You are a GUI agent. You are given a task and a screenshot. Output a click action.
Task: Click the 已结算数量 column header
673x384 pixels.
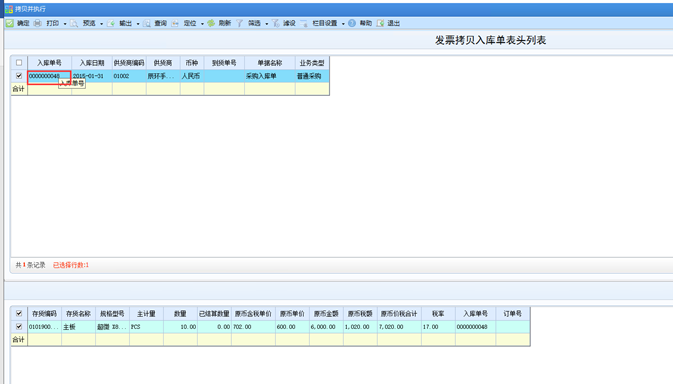(x=214, y=314)
